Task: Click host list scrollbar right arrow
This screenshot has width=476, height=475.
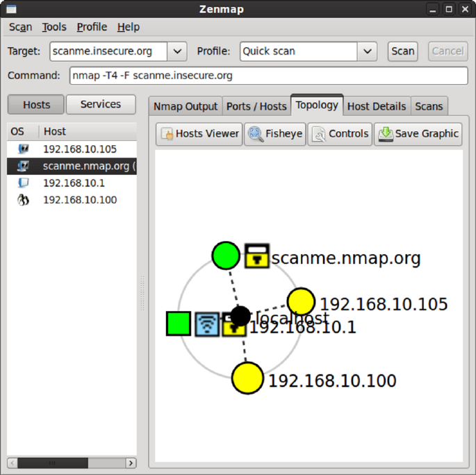Action: point(131,463)
